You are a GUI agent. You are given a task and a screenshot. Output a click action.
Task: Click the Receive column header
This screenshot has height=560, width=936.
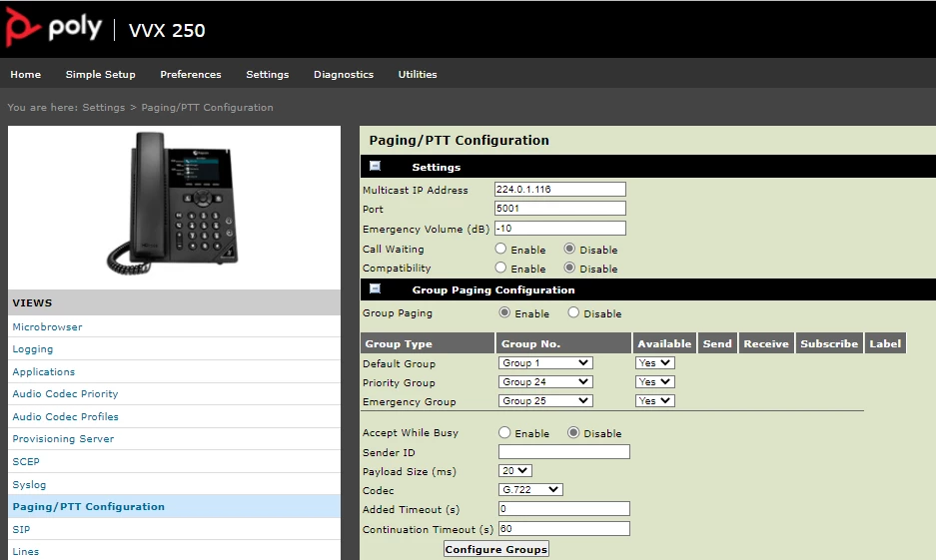click(x=766, y=343)
